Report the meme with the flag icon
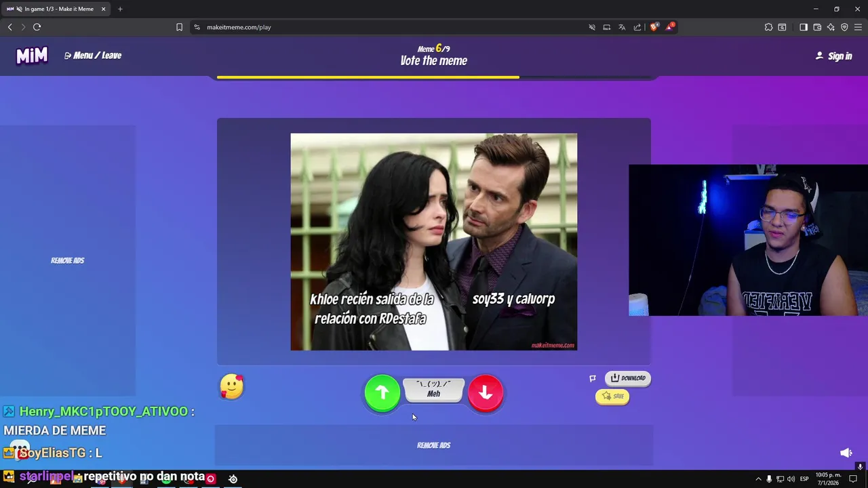The height and width of the screenshot is (488, 868). [593, 378]
